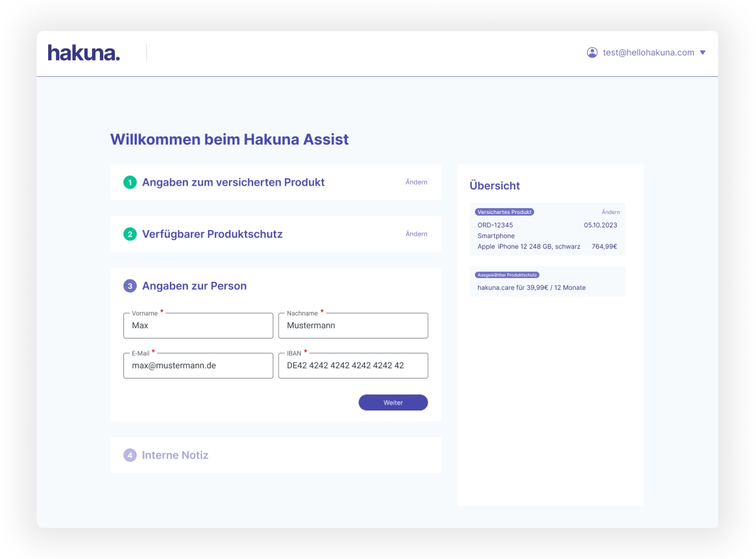756x559 pixels.
Task: Open the Interne Notiz step
Action: (x=175, y=455)
